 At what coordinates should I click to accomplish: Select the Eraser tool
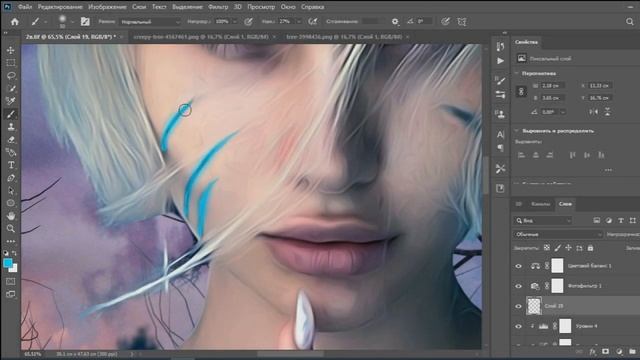(x=11, y=140)
